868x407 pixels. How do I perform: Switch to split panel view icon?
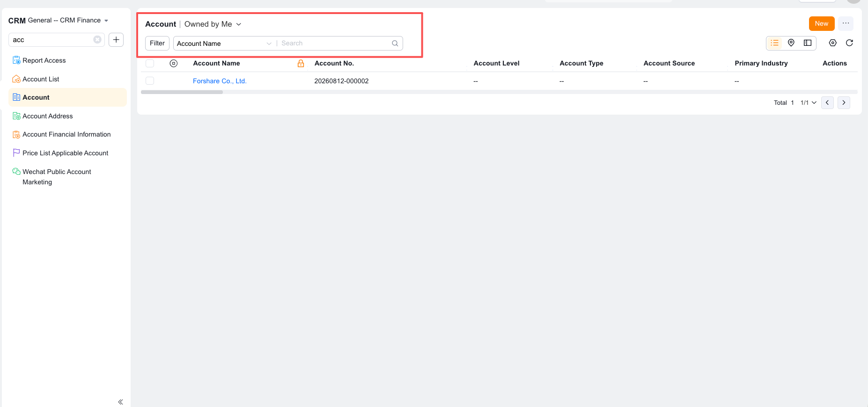click(x=808, y=43)
